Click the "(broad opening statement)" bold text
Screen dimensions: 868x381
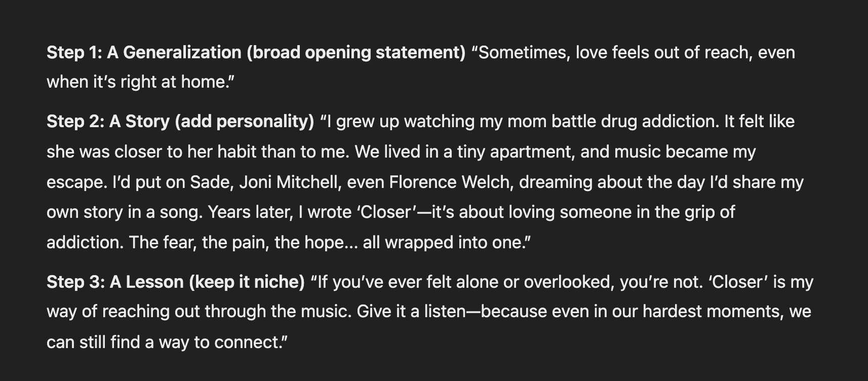356,53
